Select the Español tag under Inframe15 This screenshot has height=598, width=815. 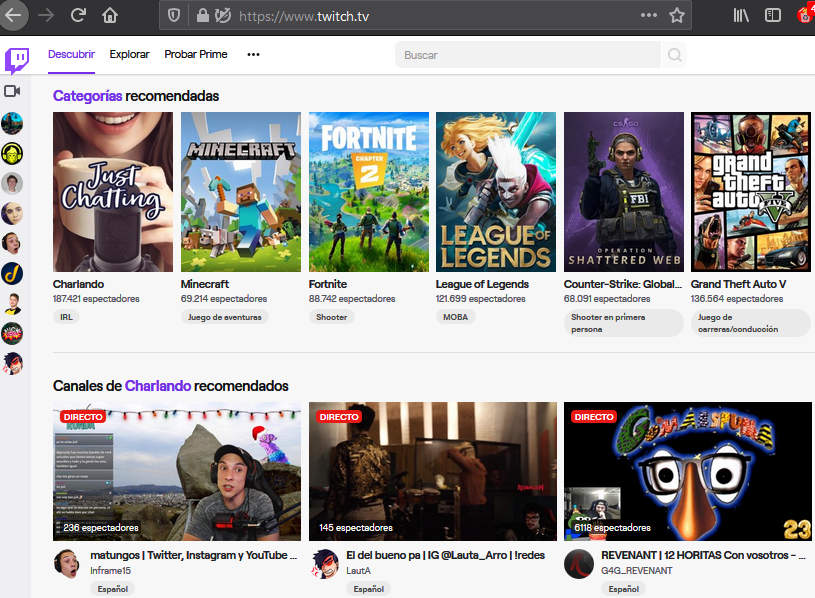[112, 589]
